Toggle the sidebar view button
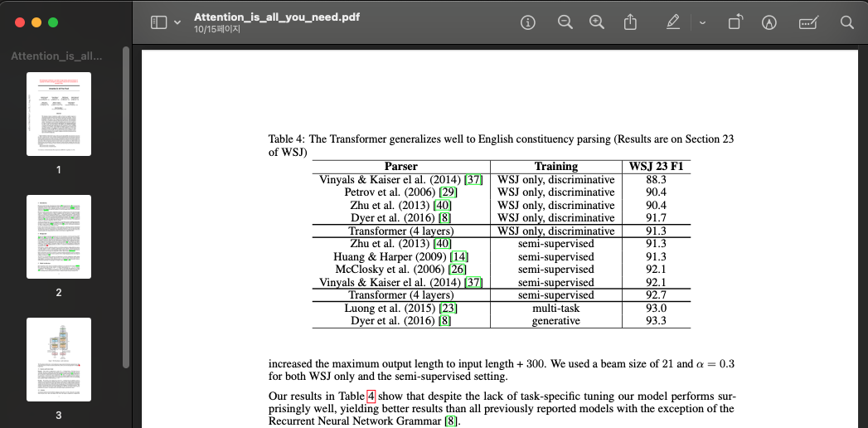 click(x=159, y=22)
